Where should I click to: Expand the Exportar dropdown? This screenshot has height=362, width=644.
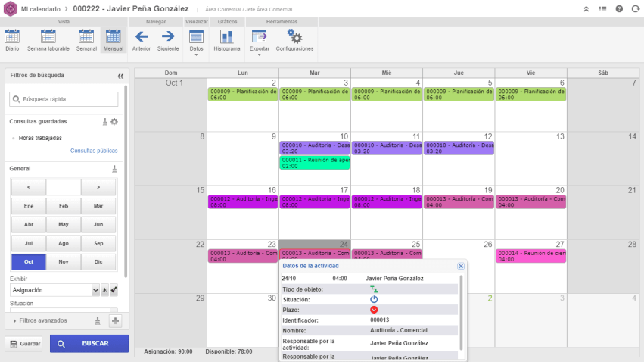[x=260, y=42]
